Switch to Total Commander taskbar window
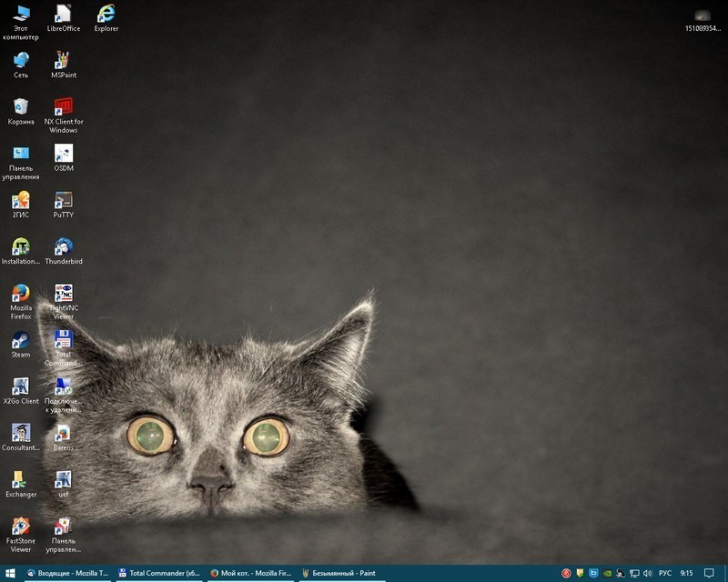728x582 pixels. point(158,573)
